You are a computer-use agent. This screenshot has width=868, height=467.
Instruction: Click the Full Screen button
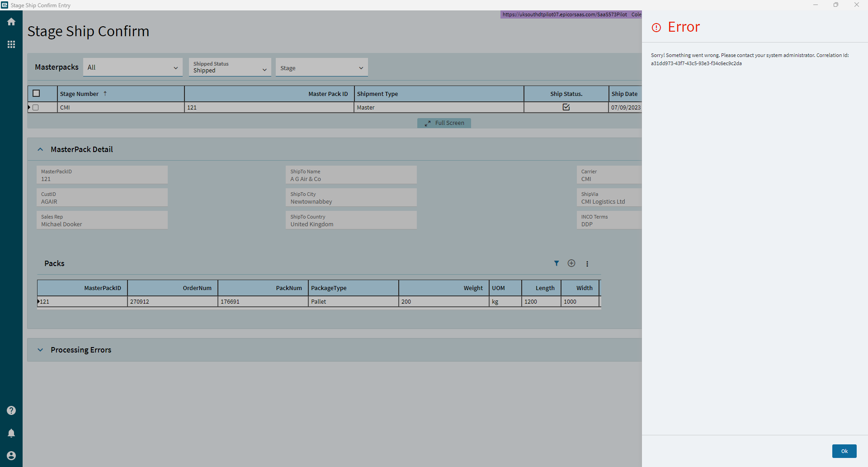click(444, 123)
